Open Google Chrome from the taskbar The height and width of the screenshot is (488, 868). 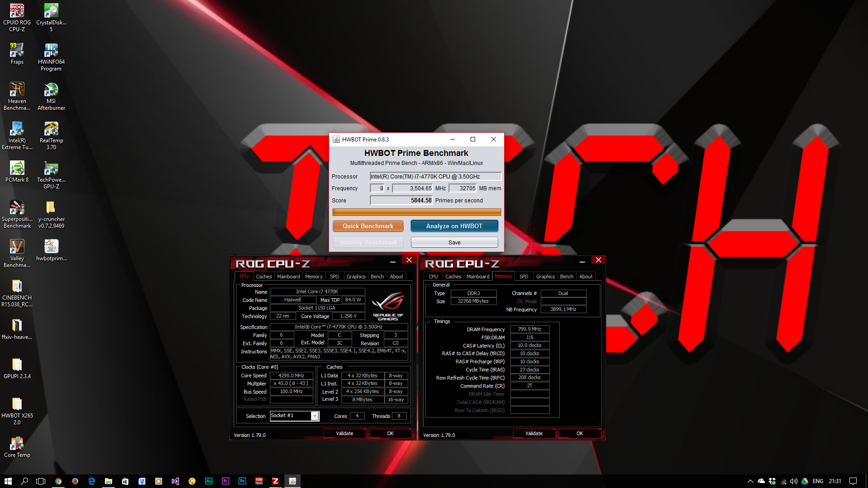click(x=58, y=481)
